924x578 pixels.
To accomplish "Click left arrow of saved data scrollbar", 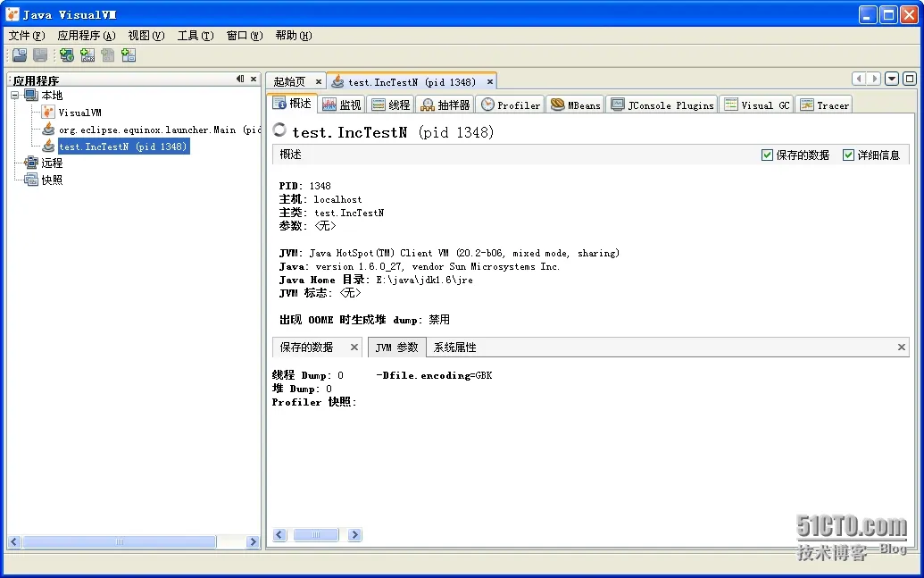I will [x=280, y=535].
